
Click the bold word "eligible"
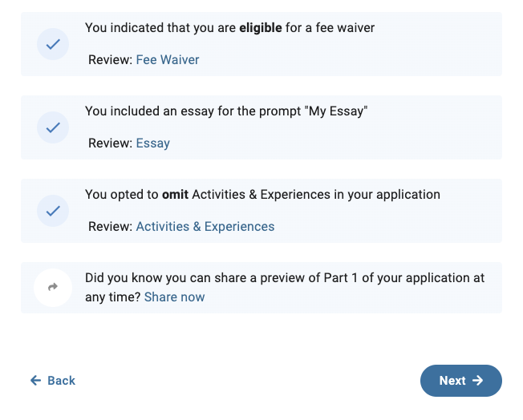(261, 28)
